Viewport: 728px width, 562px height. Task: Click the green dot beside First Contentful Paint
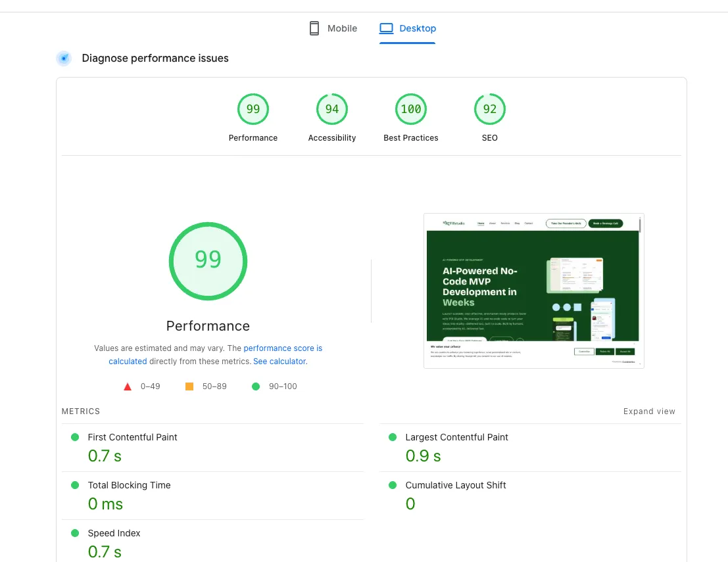tap(76, 436)
